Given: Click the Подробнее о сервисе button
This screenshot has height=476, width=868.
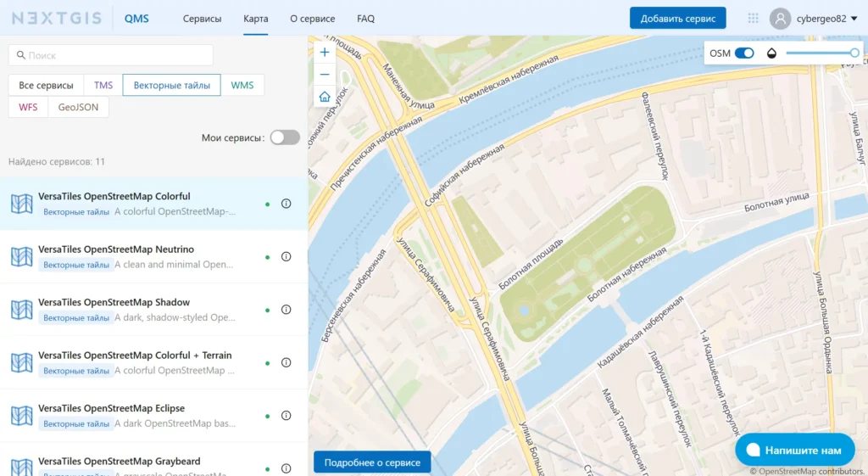Looking at the screenshot, I should [x=372, y=462].
